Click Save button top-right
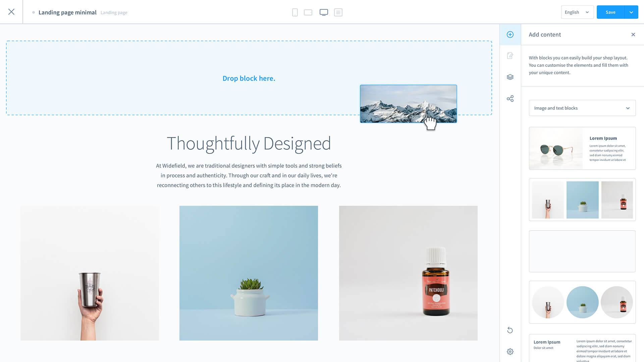The height and width of the screenshot is (362, 644). pos(610,12)
